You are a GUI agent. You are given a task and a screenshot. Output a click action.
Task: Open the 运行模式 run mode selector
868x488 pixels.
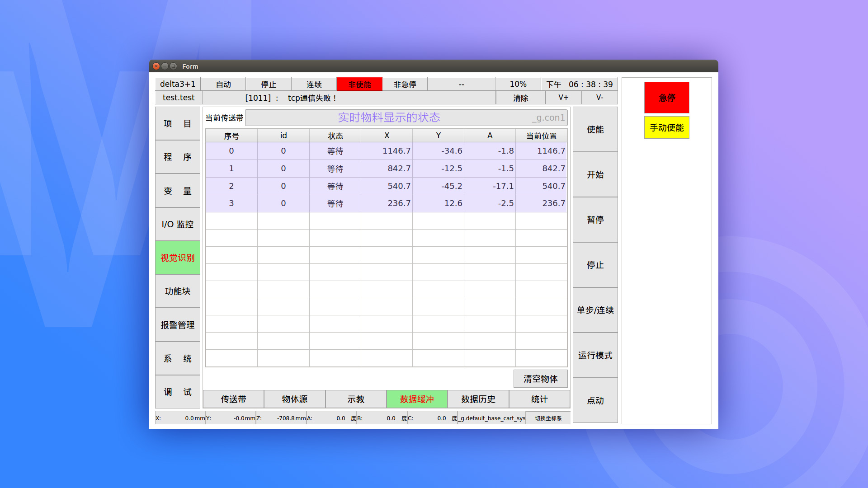(595, 356)
